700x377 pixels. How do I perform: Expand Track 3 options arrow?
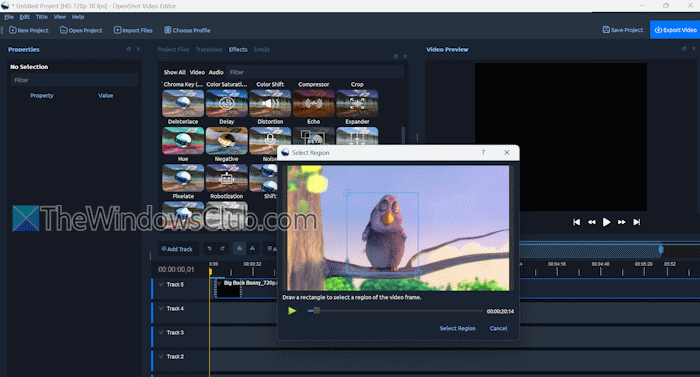pyautogui.click(x=161, y=333)
